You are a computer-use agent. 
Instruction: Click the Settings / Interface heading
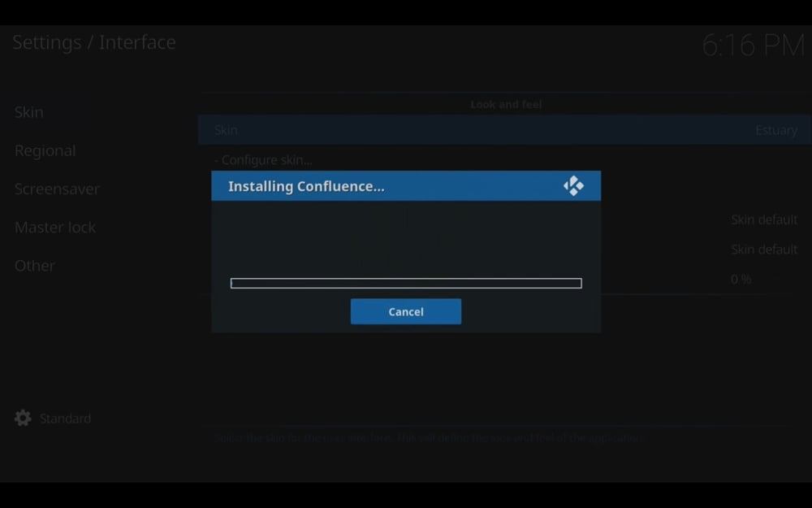point(93,42)
